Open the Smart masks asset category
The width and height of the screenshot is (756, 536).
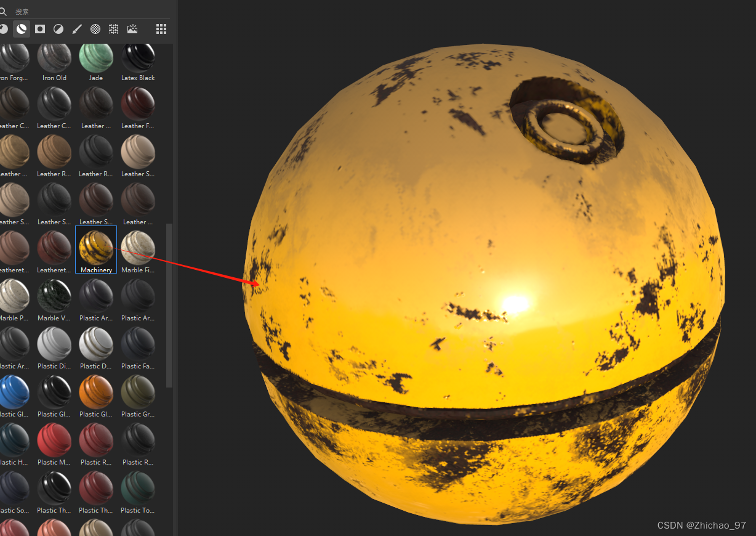(40, 28)
